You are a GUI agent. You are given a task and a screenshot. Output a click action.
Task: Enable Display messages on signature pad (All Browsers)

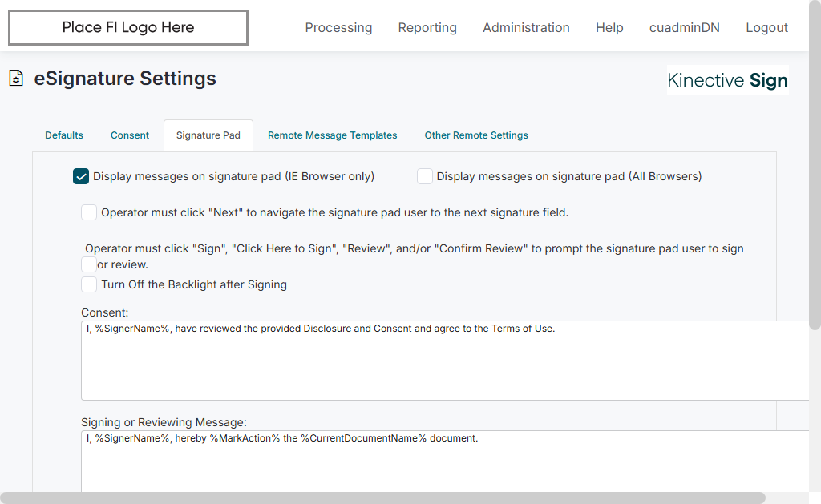[425, 176]
